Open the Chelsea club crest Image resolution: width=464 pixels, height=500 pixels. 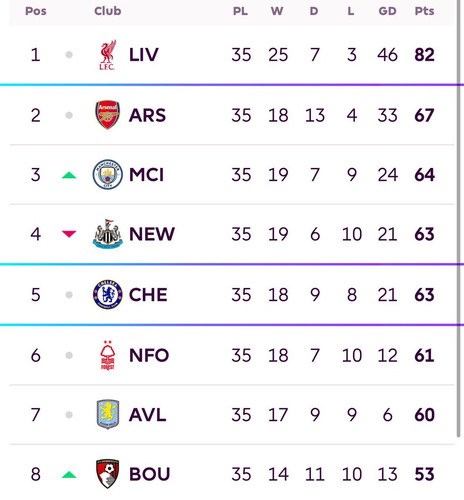pos(107,294)
